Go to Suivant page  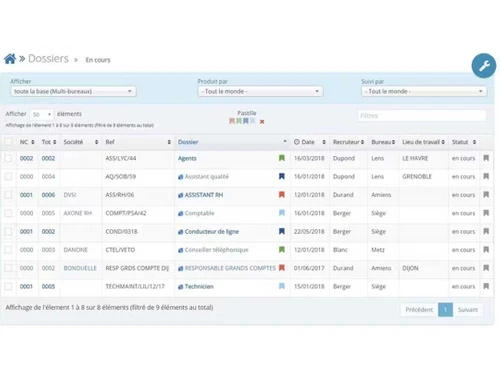tap(468, 310)
